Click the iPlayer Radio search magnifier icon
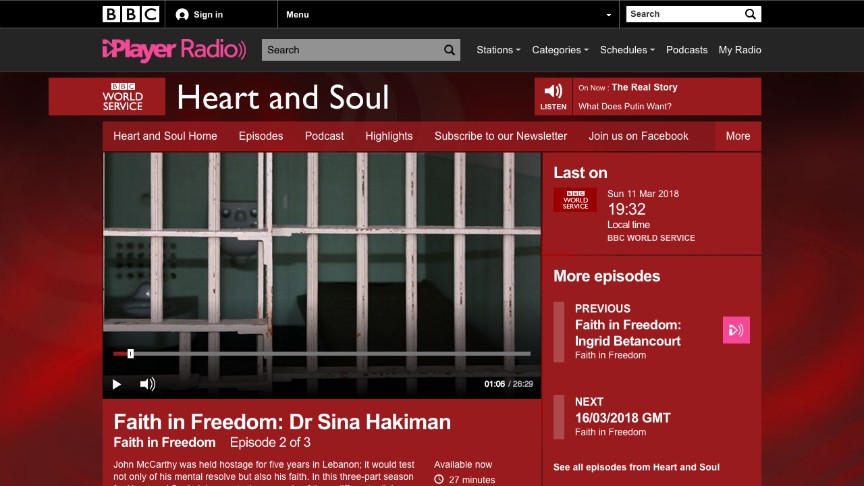 tap(449, 50)
